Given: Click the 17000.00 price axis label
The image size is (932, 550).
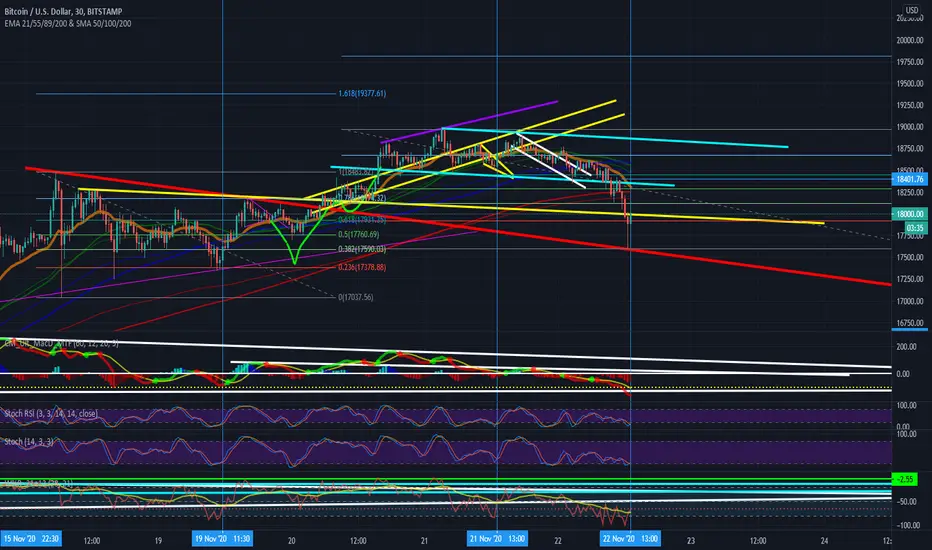Looking at the screenshot, I should (910, 301).
